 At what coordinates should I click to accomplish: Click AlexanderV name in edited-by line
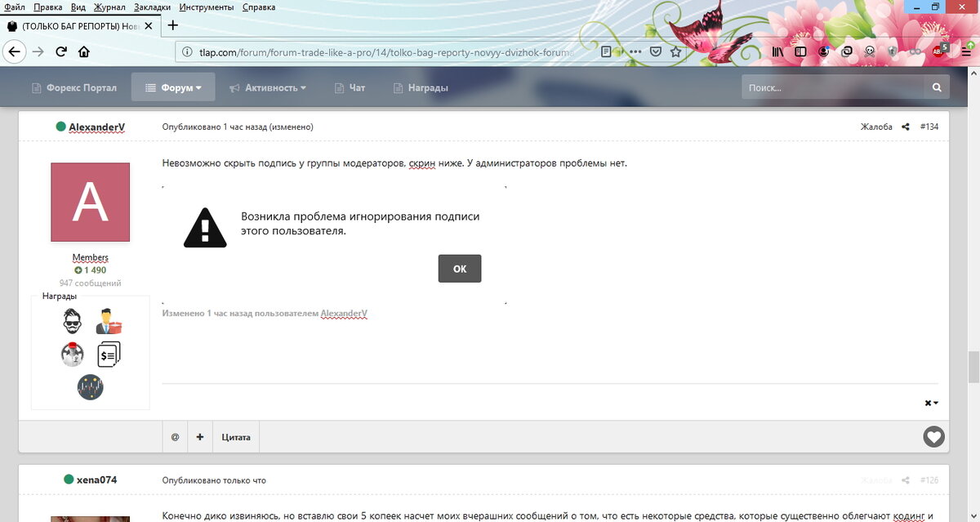click(344, 314)
